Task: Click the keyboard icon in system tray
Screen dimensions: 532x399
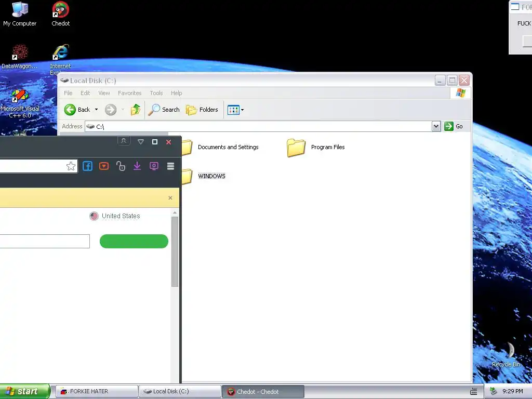Action: (474, 392)
